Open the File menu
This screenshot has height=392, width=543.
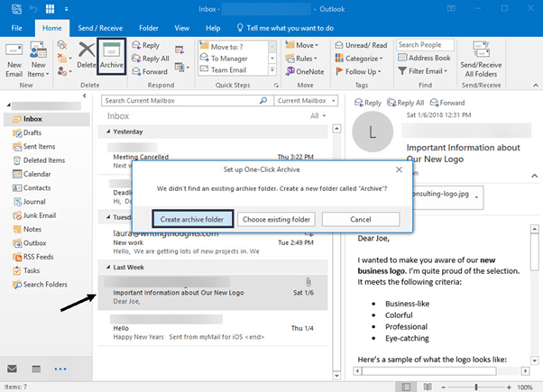[x=16, y=28]
